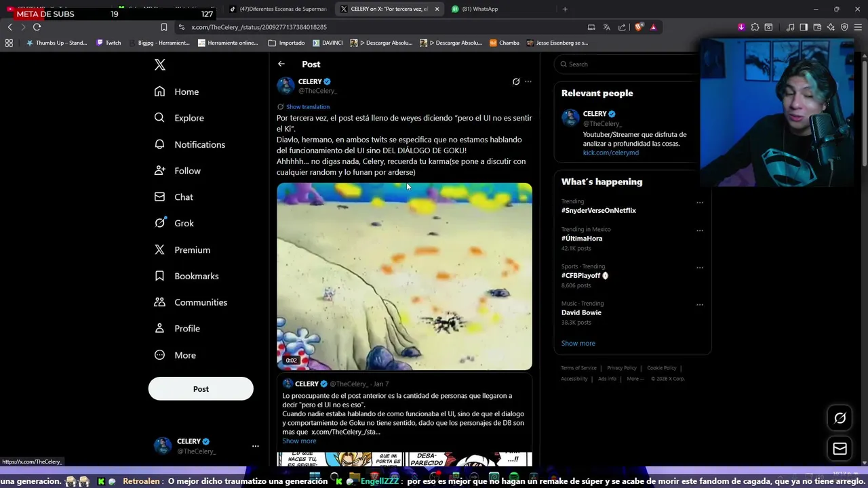
Task: Click the Communities people icon
Action: 159,302
